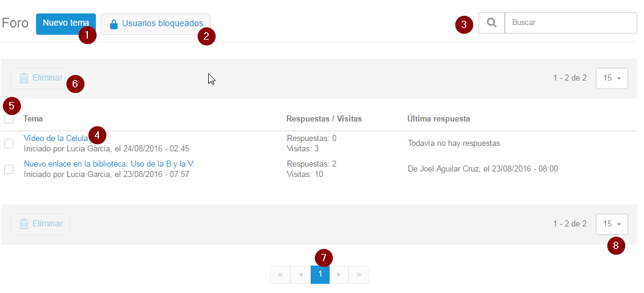This screenshot has height=293, width=644.
Task: Open Nuevo enlace en la biblioteca topic
Action: point(109,164)
